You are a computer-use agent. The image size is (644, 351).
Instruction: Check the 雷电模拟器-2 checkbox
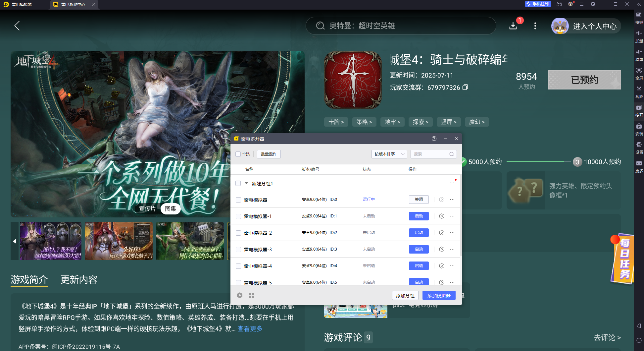tap(238, 233)
